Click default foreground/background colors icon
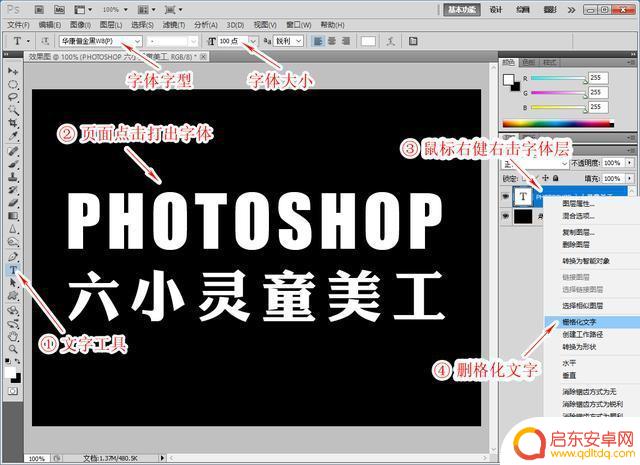Screen dimensions: 640x465 (x=8, y=361)
